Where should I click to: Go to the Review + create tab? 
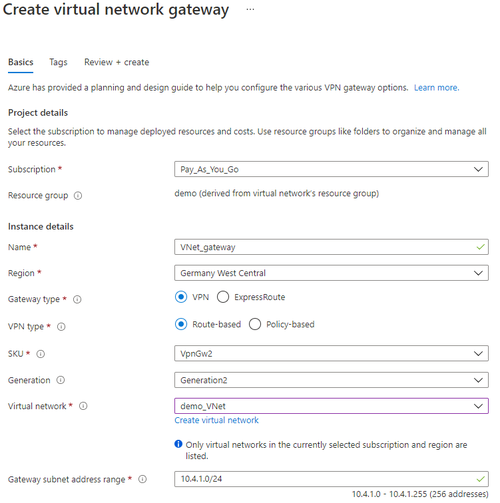tap(117, 62)
